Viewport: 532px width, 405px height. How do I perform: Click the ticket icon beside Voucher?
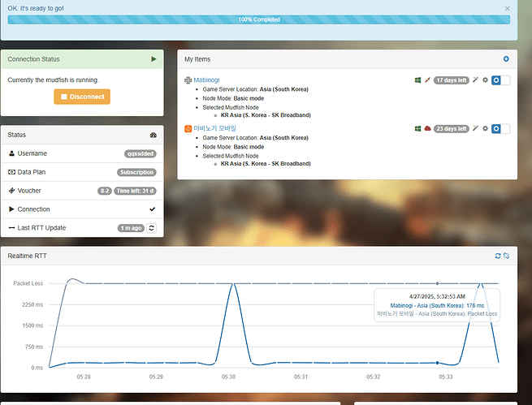11,191
